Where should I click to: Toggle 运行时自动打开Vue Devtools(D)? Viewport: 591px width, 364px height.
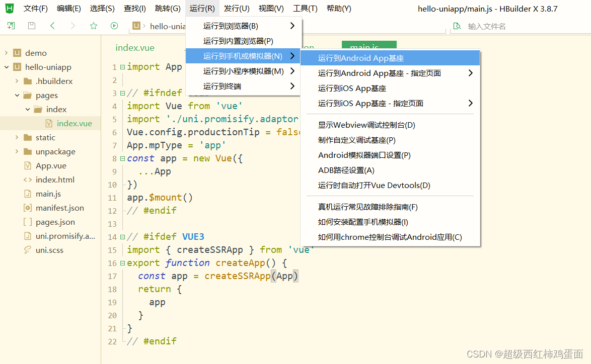390,185
